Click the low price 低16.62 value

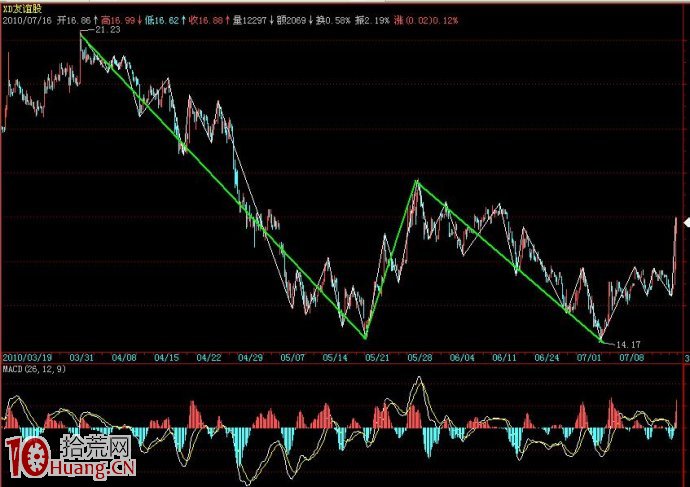[162, 20]
